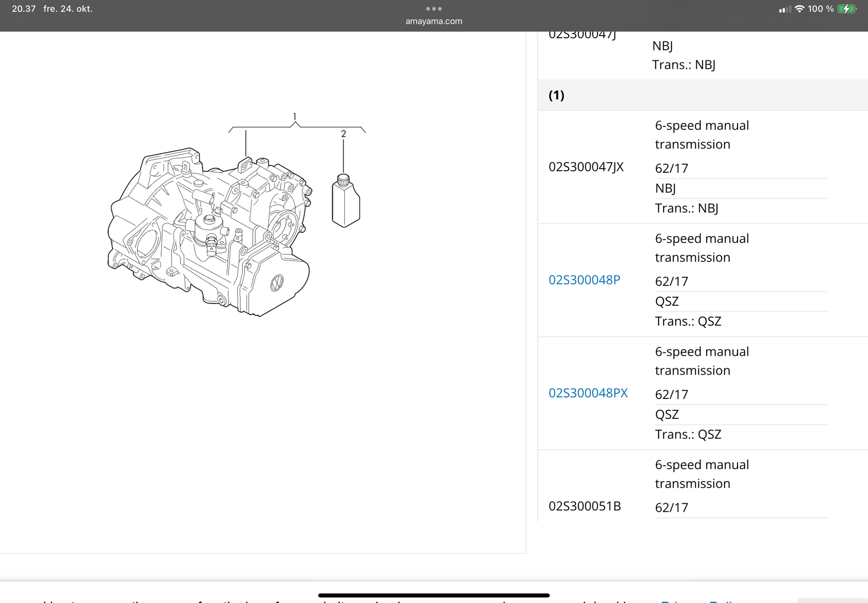Click the VW logo on the gearbox cover
Screen dimensions: 868x603
277,283
